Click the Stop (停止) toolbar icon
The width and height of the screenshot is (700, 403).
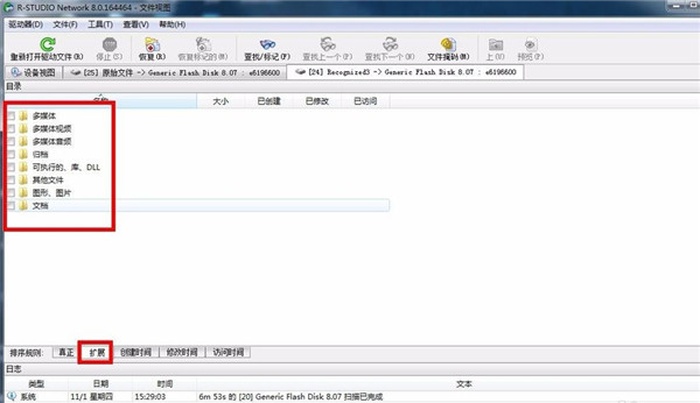click(x=109, y=45)
